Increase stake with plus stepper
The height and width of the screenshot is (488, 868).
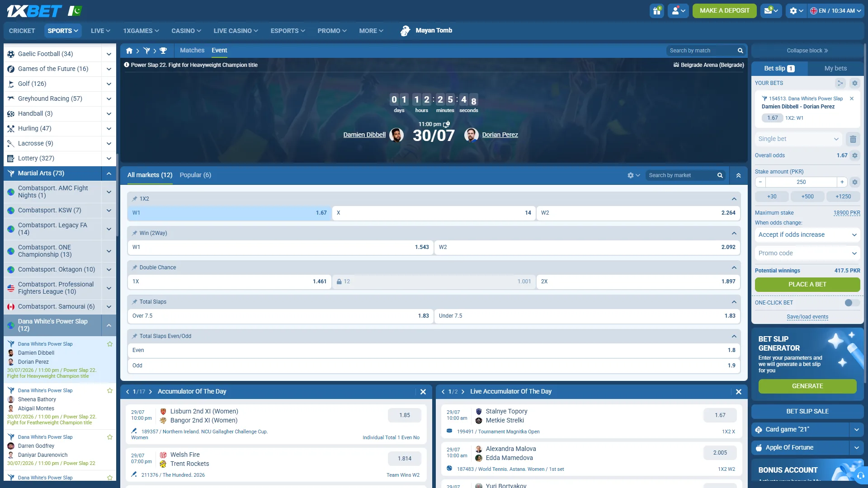click(x=842, y=182)
